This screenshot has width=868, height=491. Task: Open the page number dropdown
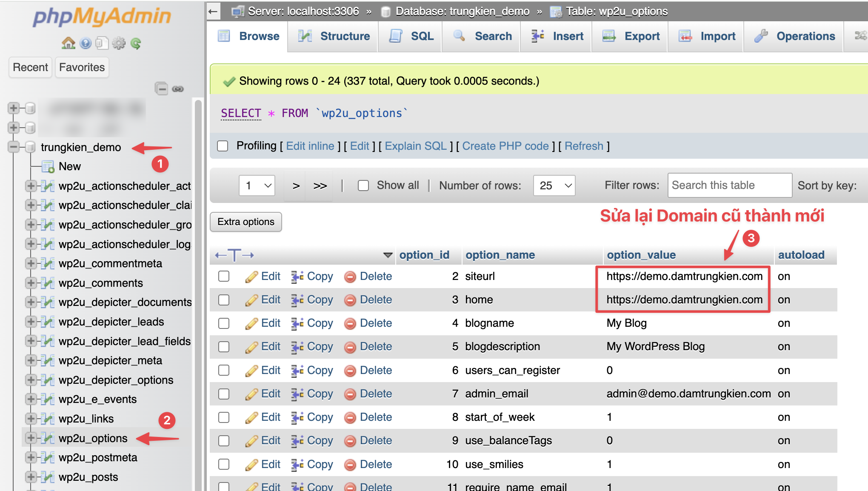click(257, 186)
